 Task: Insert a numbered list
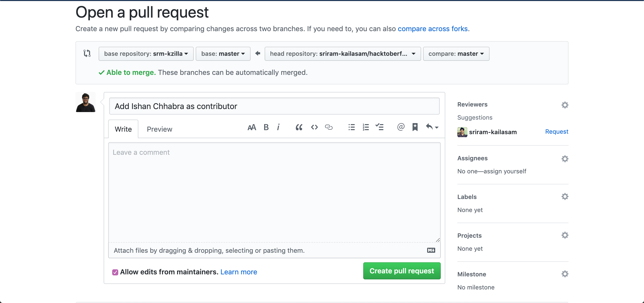coord(366,127)
